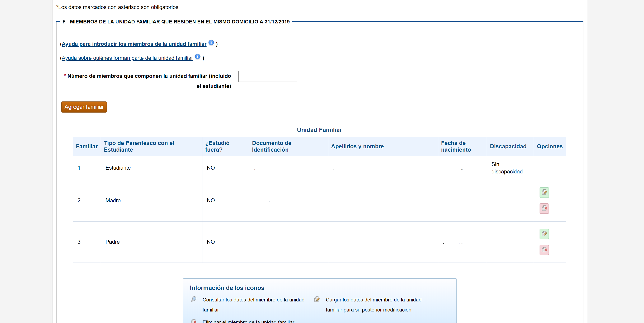Click familiar number 1 cell
This screenshot has height=323, width=644.
click(x=87, y=168)
